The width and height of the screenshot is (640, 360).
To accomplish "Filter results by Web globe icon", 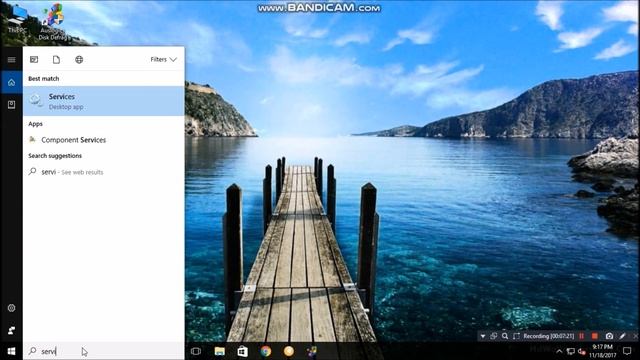I will pos(79,60).
